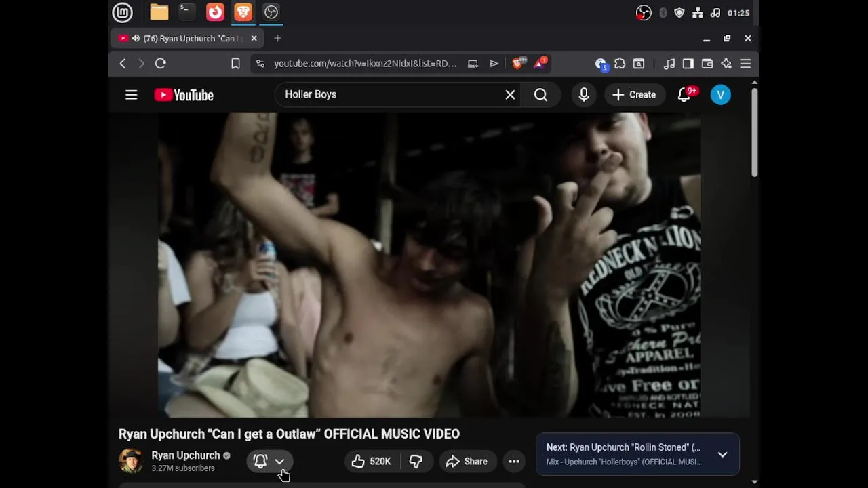868x488 pixels.
Task: Open YouTube notifications bell
Action: click(685, 95)
